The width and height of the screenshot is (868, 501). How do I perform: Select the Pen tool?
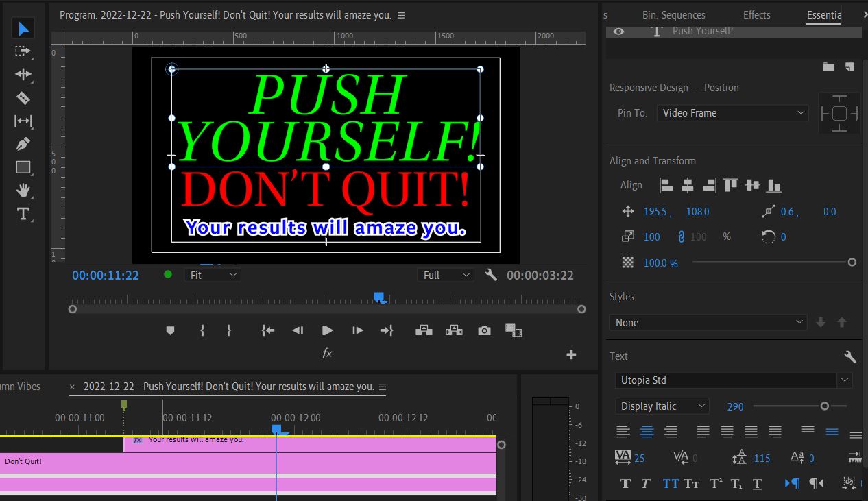23,145
